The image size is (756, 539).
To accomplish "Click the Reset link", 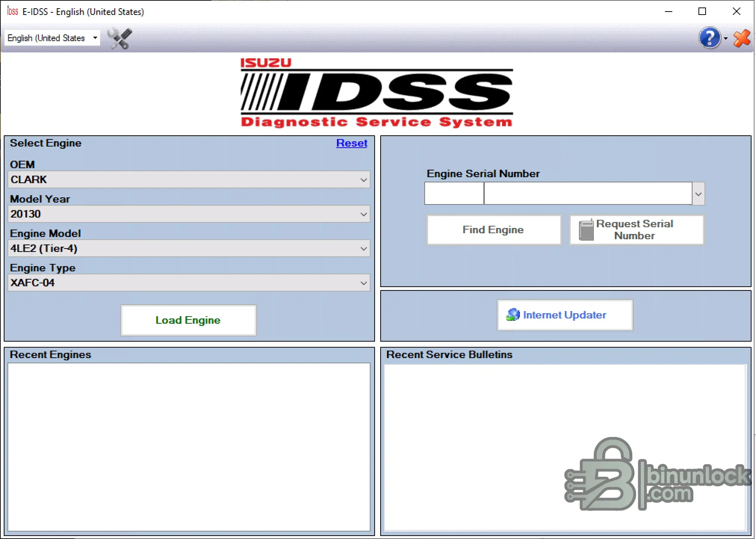I will coord(351,143).
